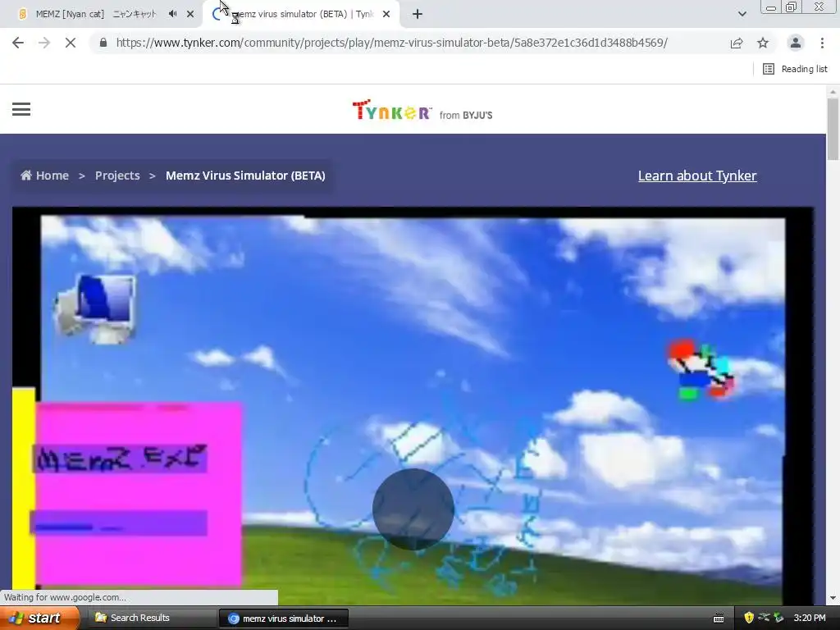Stop loading the page

coord(71,43)
